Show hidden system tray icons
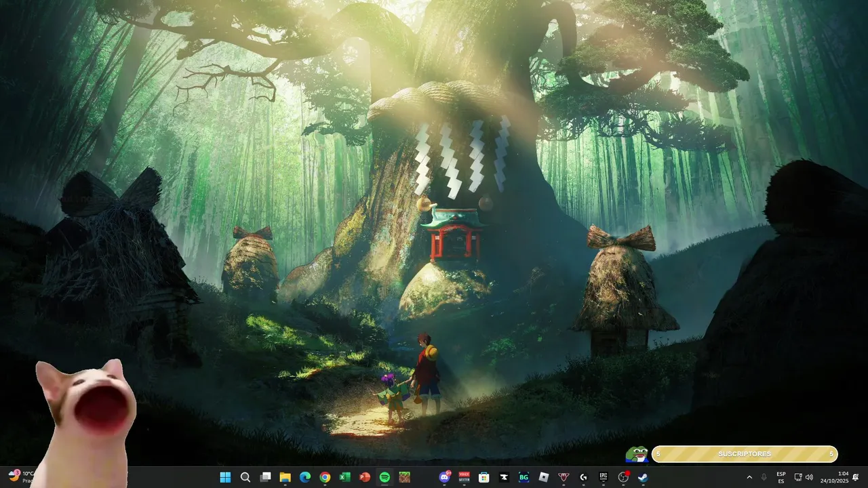868x488 pixels. click(x=749, y=477)
